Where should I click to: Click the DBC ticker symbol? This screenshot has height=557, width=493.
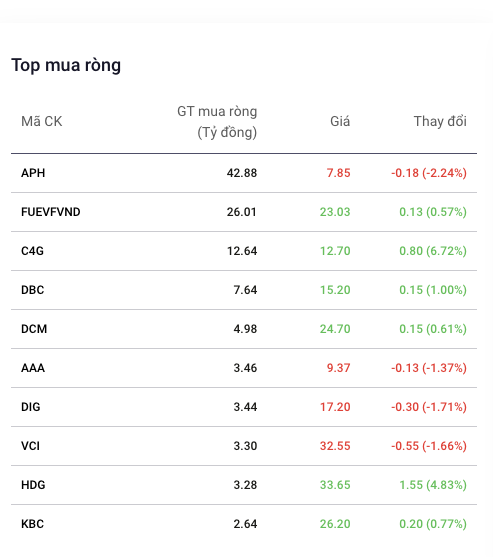point(33,290)
